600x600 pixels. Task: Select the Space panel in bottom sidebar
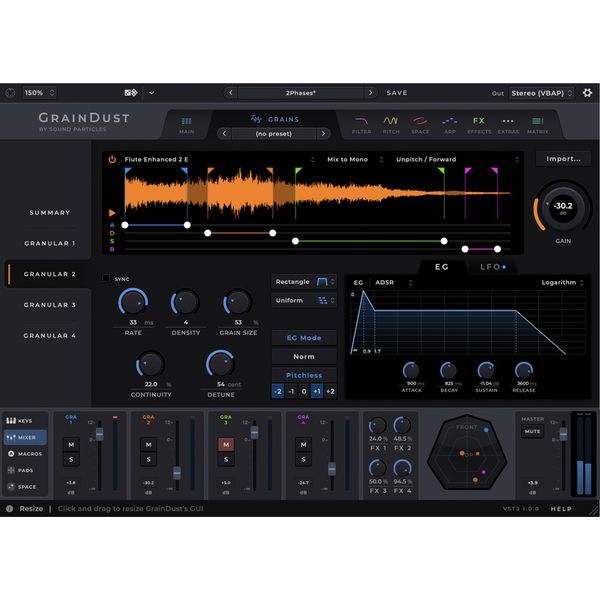pyautogui.click(x=25, y=486)
